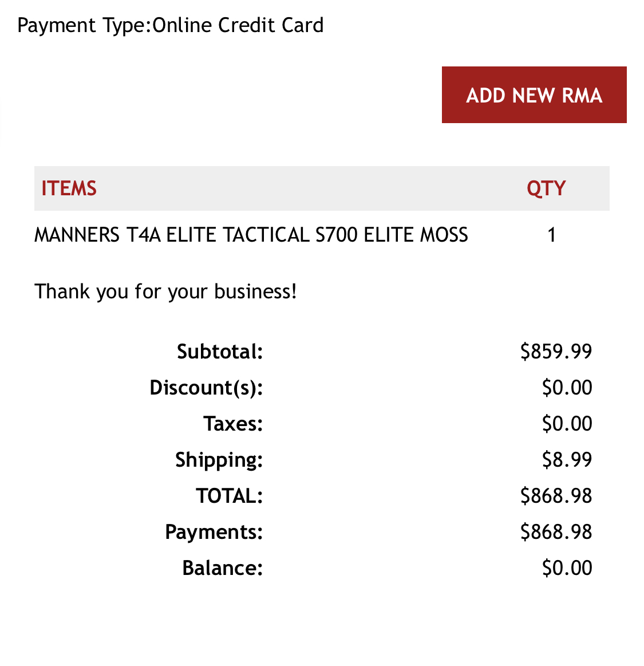Screen dimensions: 644x666
Task: Click the Taxes label
Action: [233, 424]
